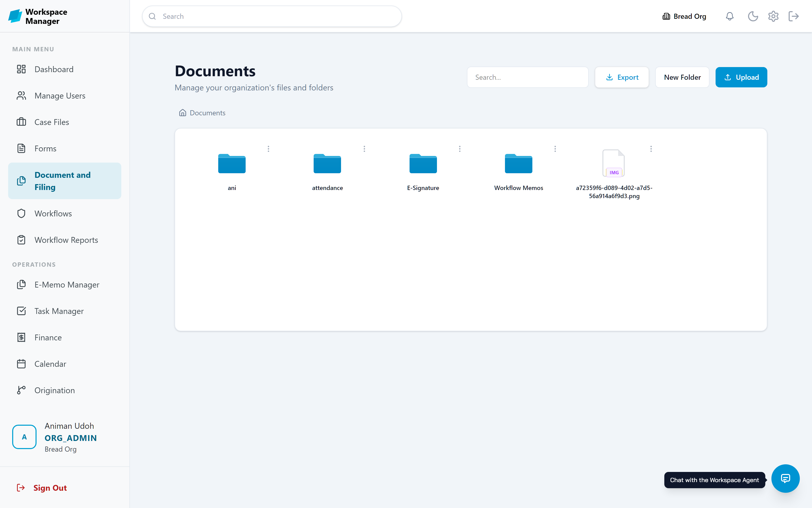
Task: Click the Bread Org organization selector
Action: [684, 16]
